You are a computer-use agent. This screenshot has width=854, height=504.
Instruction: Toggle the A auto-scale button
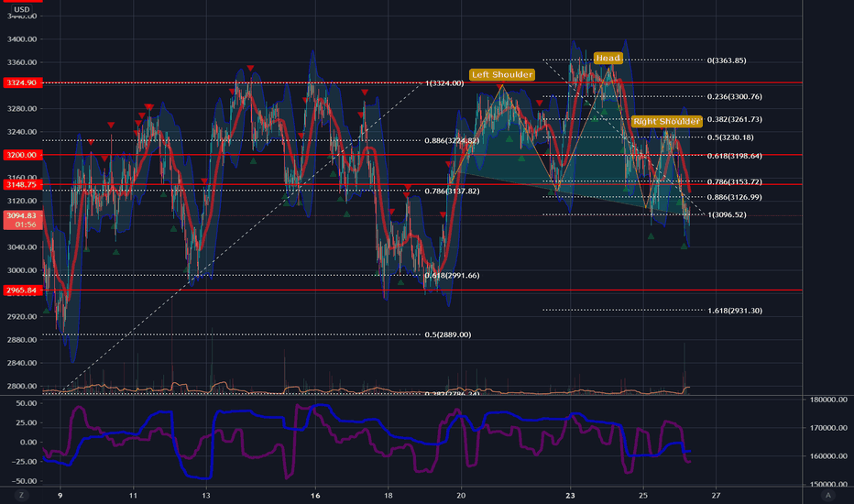(828, 495)
